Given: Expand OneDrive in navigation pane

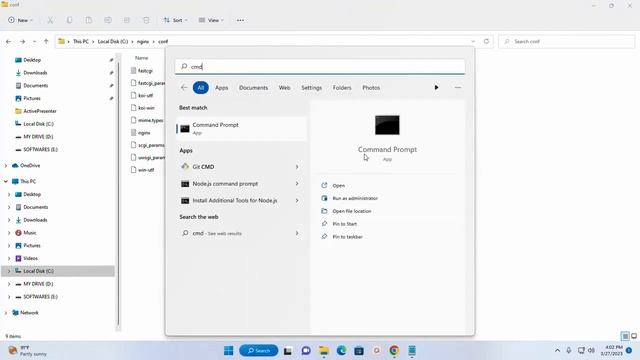Looking at the screenshot, I should click(6, 166).
